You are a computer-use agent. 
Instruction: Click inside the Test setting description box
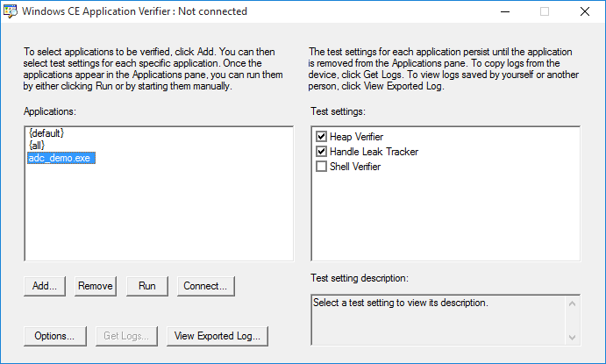(x=438, y=320)
